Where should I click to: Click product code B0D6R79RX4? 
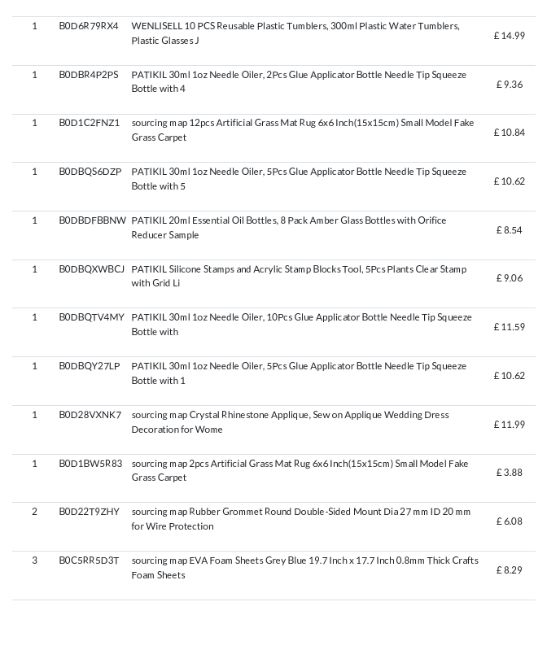pyautogui.click(x=88, y=26)
